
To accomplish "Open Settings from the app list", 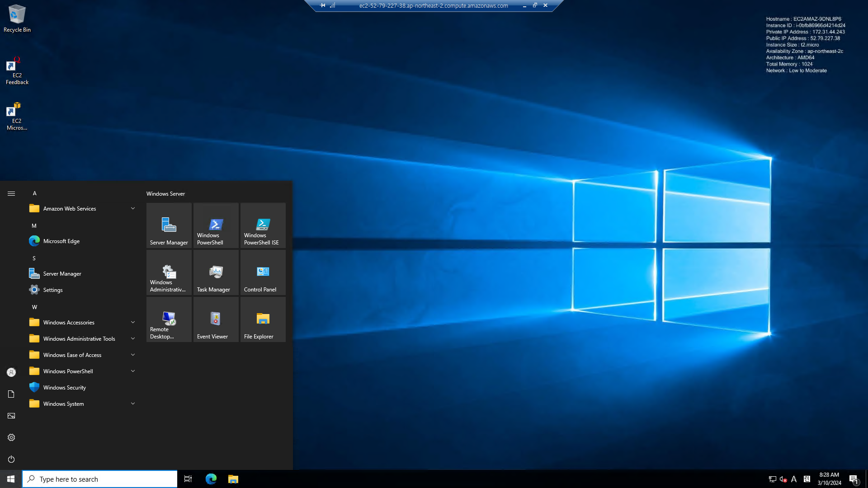I will [82, 290].
